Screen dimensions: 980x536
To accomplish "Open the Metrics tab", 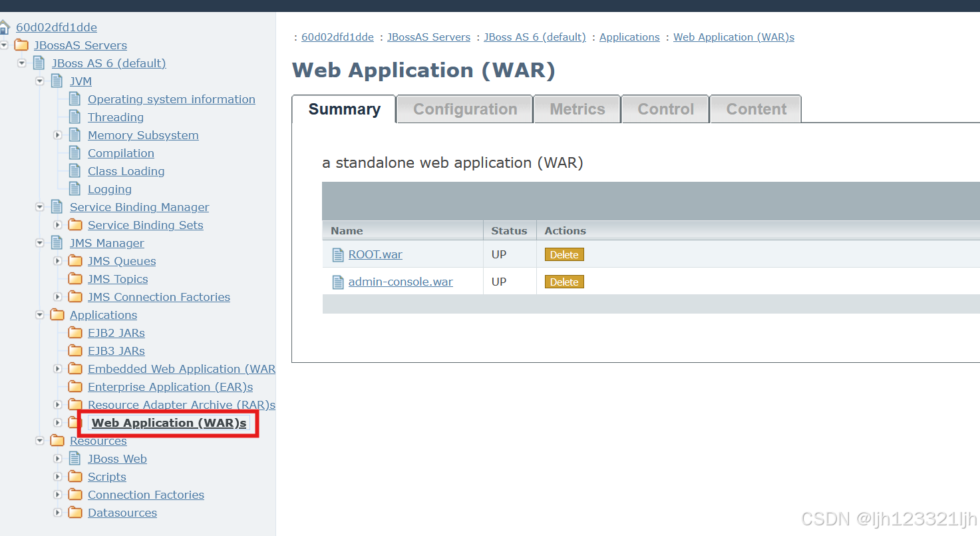I will coord(577,109).
